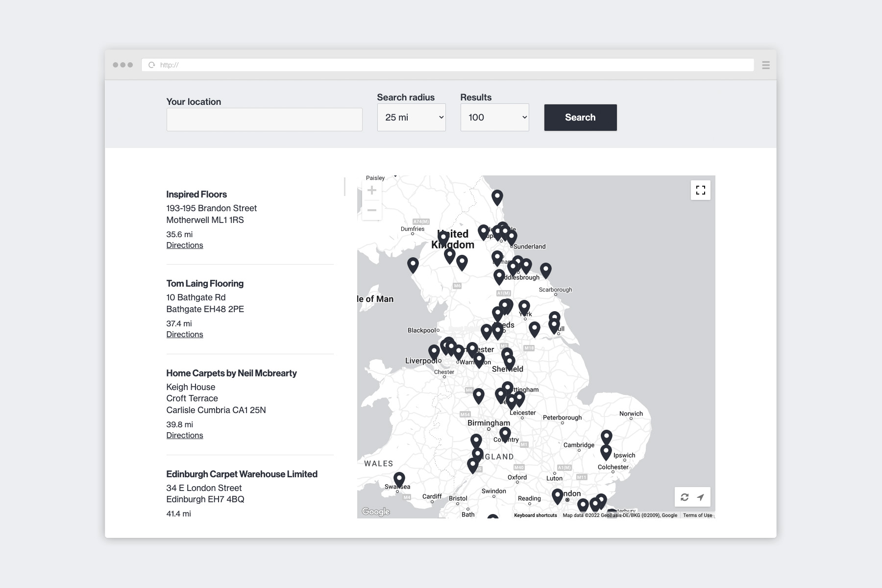
Task: Zoom in on the map
Action: 372,190
